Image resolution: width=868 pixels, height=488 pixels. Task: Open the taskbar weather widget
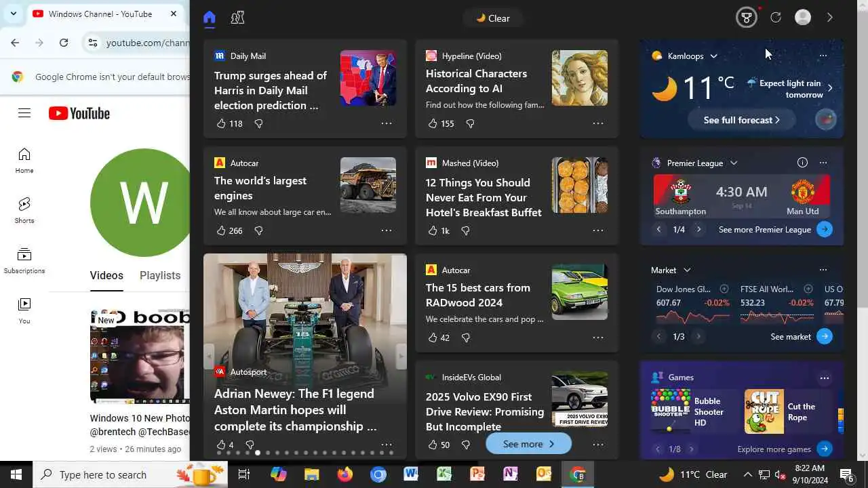[x=693, y=474]
